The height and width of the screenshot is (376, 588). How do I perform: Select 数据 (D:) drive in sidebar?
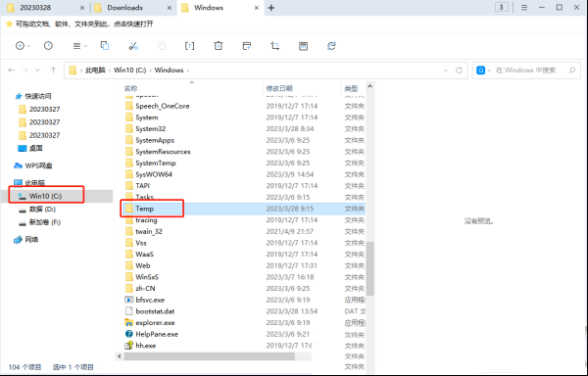(42, 210)
